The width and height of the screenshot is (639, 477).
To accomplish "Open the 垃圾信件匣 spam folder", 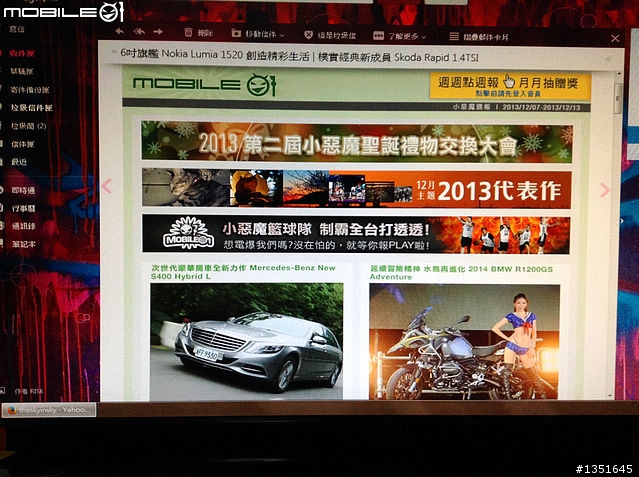I will click(x=32, y=108).
